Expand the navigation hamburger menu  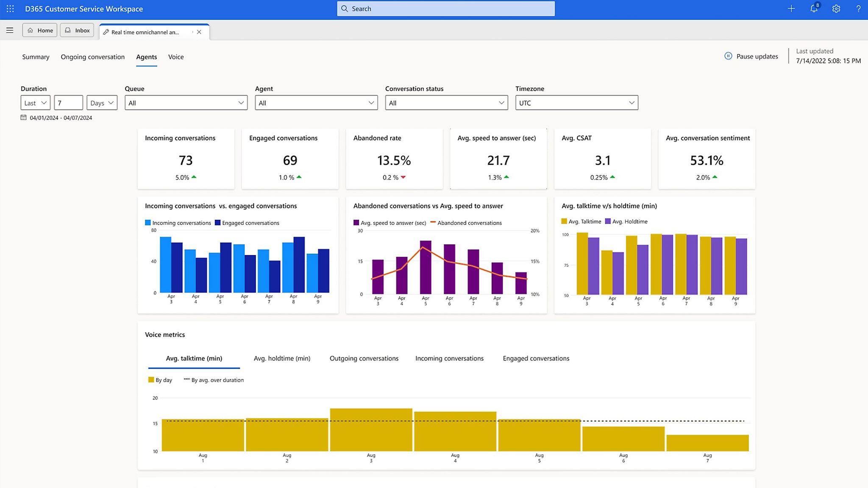(10, 30)
